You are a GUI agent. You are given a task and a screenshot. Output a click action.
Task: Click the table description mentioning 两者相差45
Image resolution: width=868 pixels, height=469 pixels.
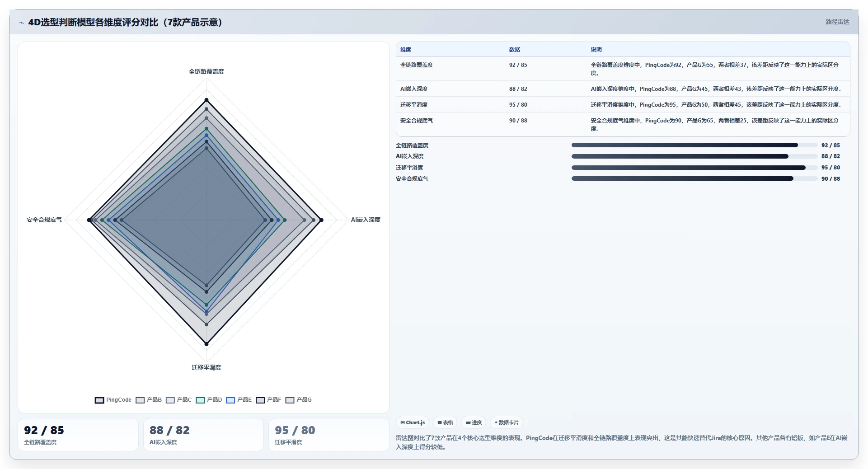717,105
